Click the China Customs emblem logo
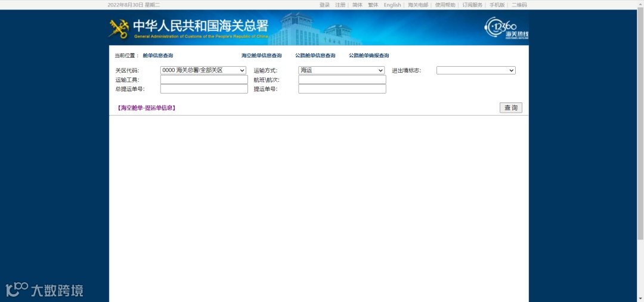 coord(119,29)
